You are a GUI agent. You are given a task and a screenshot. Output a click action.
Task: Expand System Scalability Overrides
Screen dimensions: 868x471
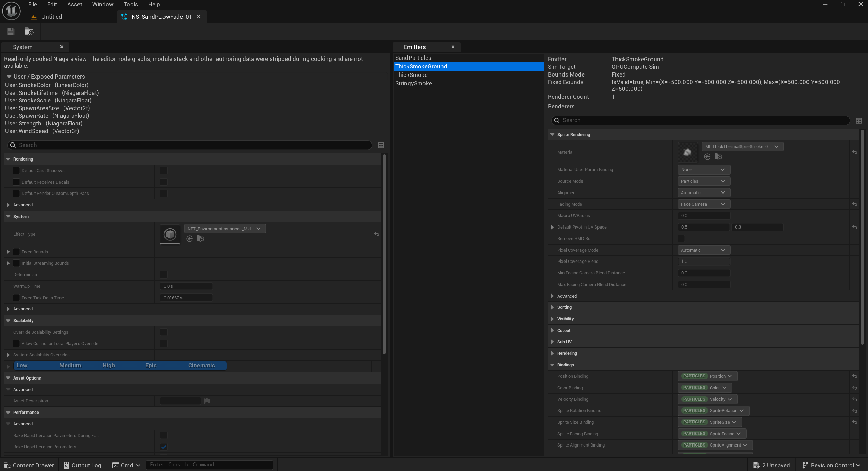pyautogui.click(x=8, y=355)
